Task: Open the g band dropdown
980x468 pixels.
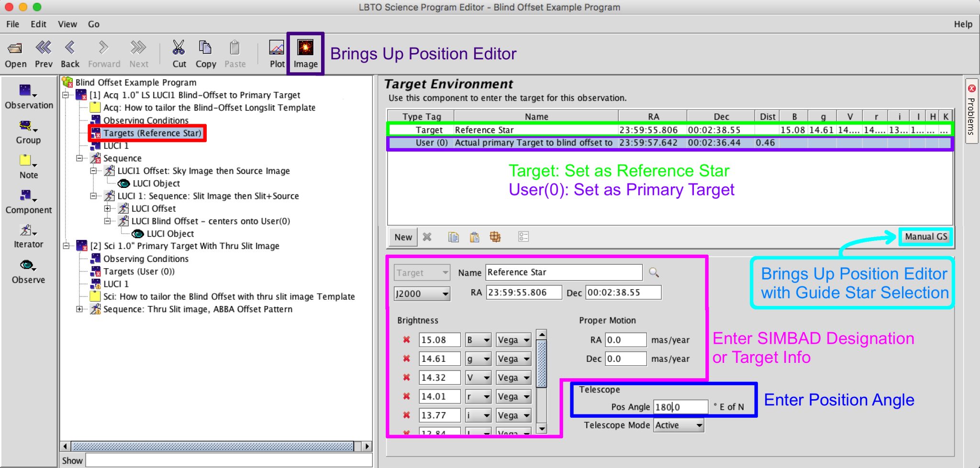Action: [x=479, y=359]
